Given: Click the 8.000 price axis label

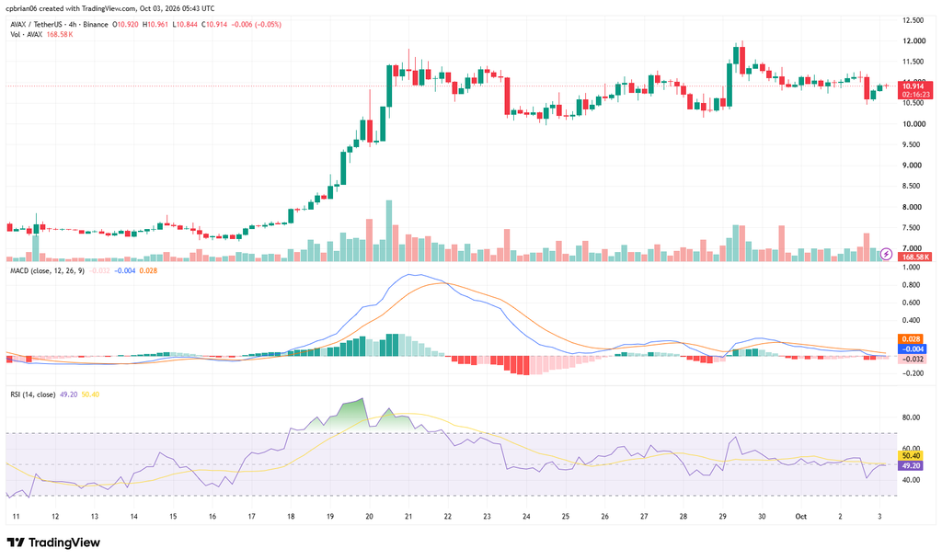Looking at the screenshot, I should [x=913, y=207].
